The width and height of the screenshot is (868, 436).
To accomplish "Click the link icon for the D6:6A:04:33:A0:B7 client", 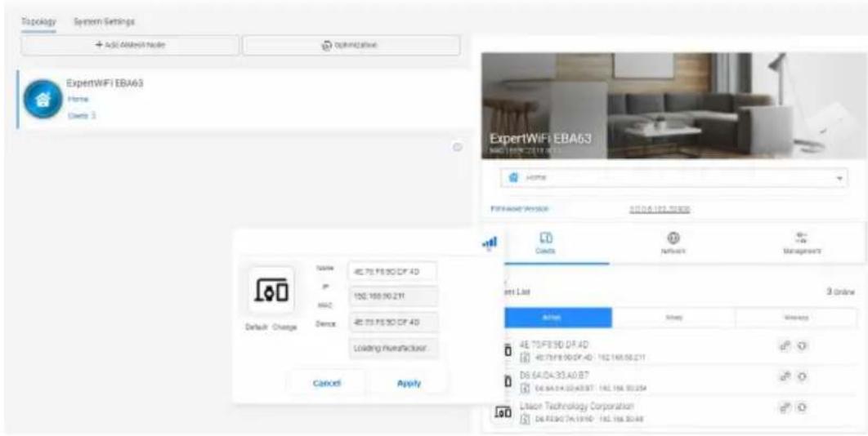I will point(785,376).
